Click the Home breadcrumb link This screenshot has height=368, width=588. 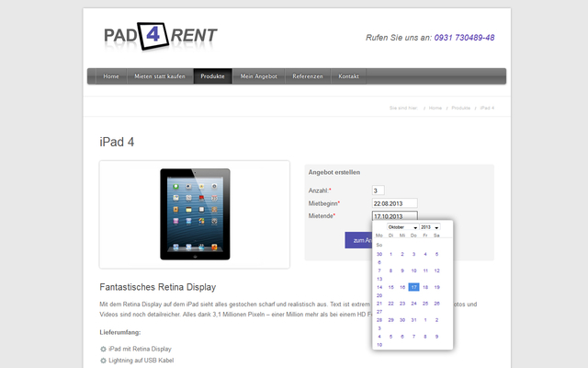pos(435,108)
